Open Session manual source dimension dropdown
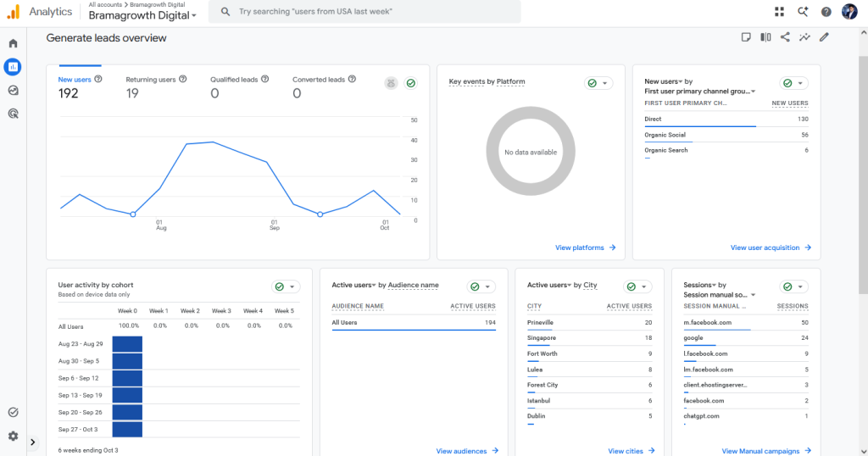 tap(719, 295)
